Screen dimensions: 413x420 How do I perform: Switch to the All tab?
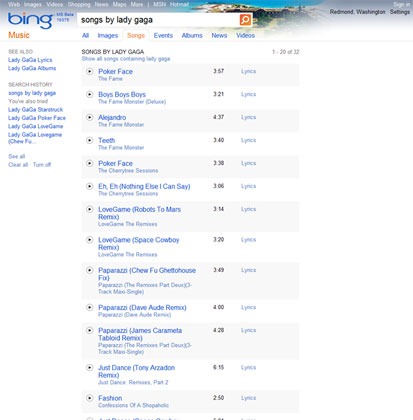(x=85, y=35)
